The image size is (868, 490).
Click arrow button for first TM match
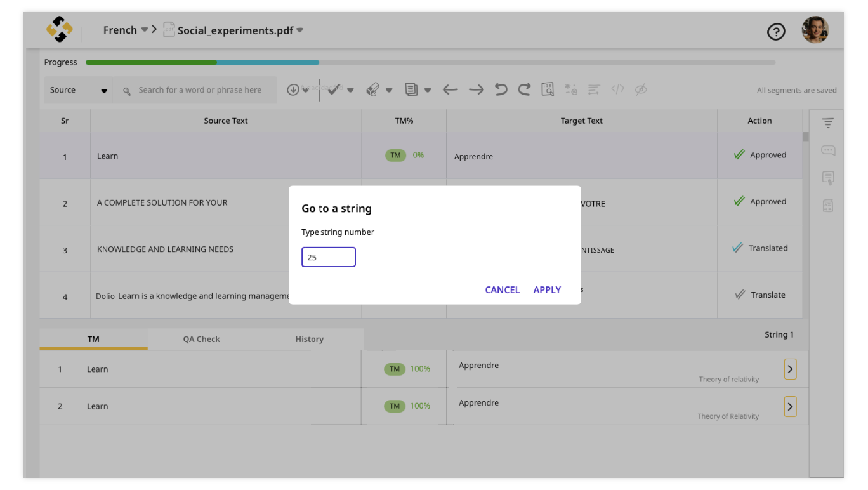[791, 369]
